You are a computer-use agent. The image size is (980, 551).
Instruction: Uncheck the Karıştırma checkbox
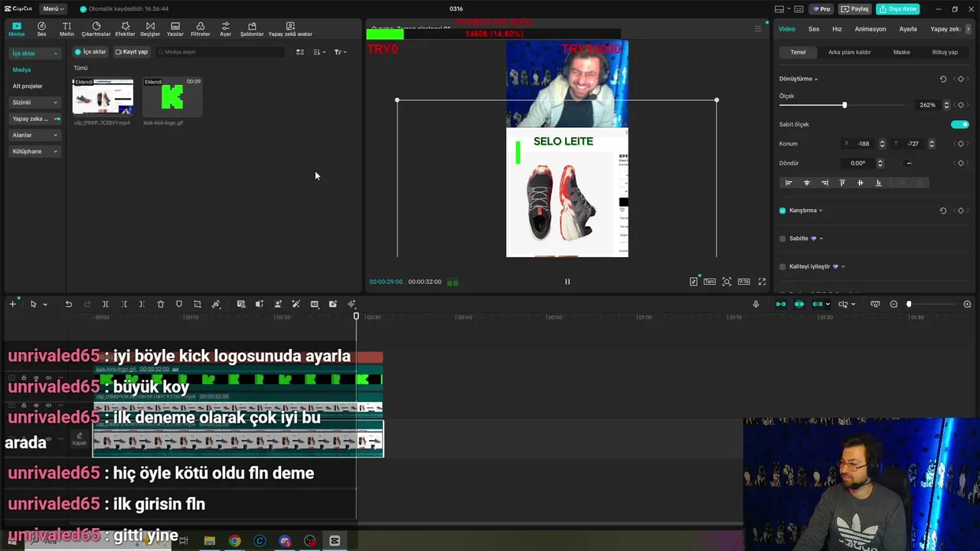tap(782, 210)
